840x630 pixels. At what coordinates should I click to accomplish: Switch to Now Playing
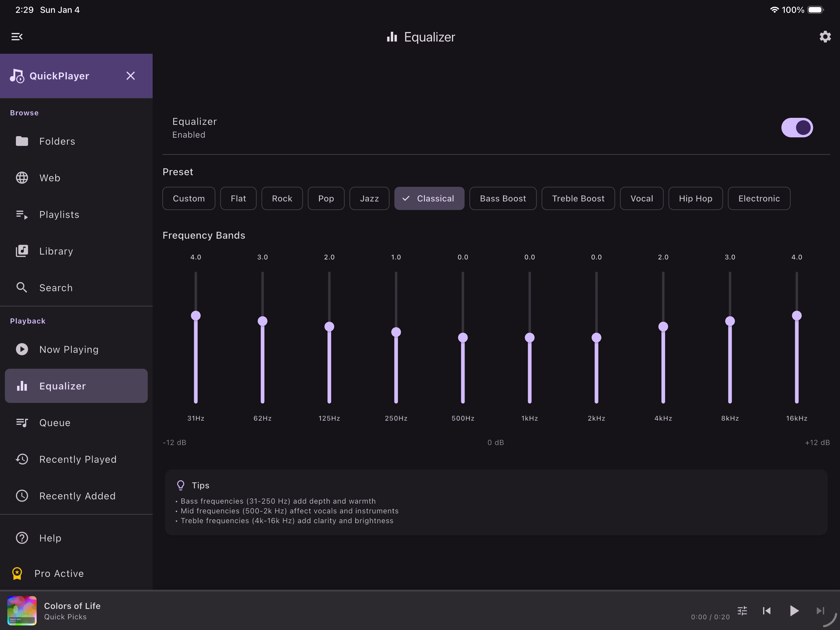tap(69, 349)
